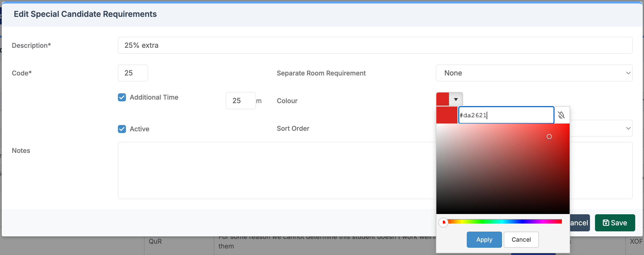
Task: Click the circular marker in the colour gradient
Action: [549, 137]
